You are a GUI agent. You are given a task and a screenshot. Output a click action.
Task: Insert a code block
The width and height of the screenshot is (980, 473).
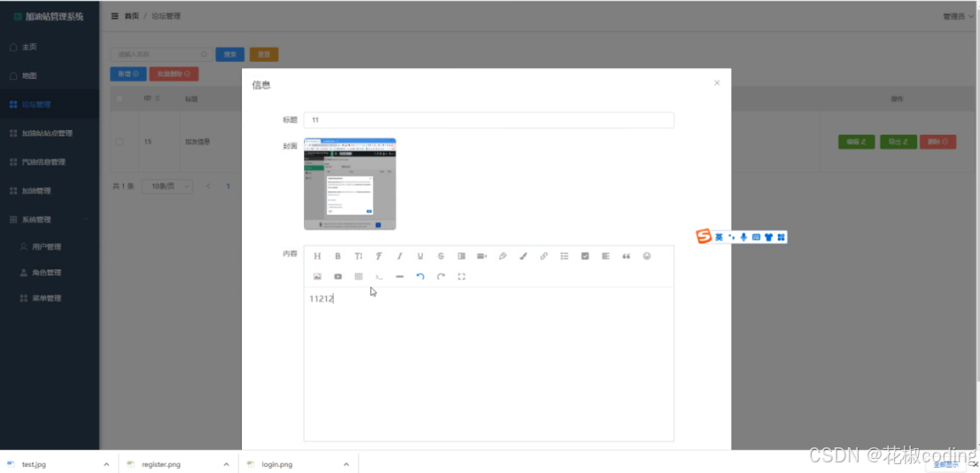(378, 276)
